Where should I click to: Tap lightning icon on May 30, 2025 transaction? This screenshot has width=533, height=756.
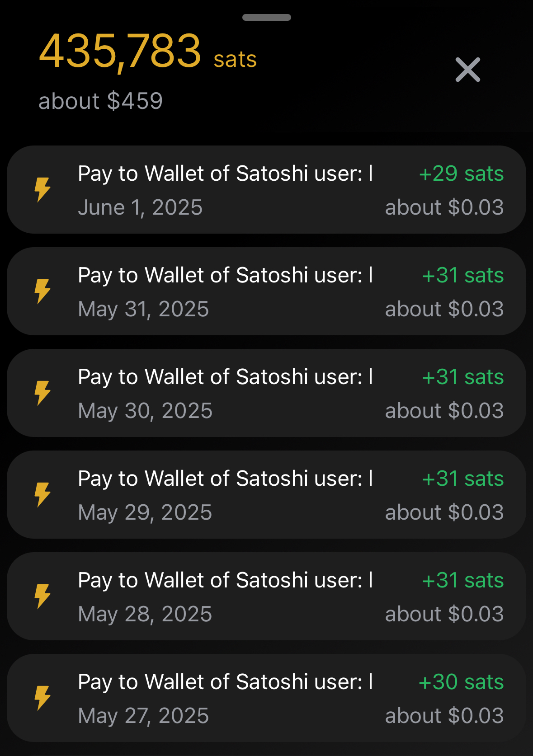tap(42, 393)
